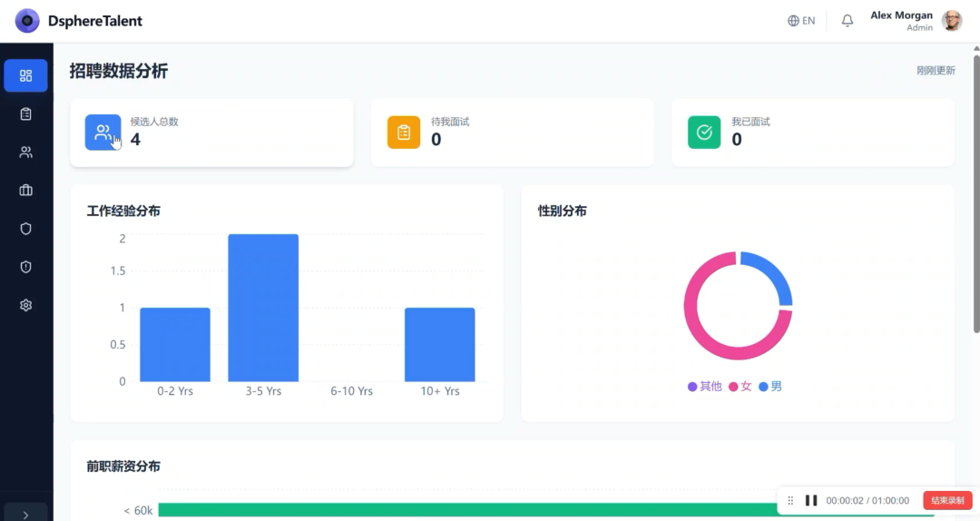Click the 候选人总数 card
This screenshot has width=980, height=521.
click(x=211, y=133)
